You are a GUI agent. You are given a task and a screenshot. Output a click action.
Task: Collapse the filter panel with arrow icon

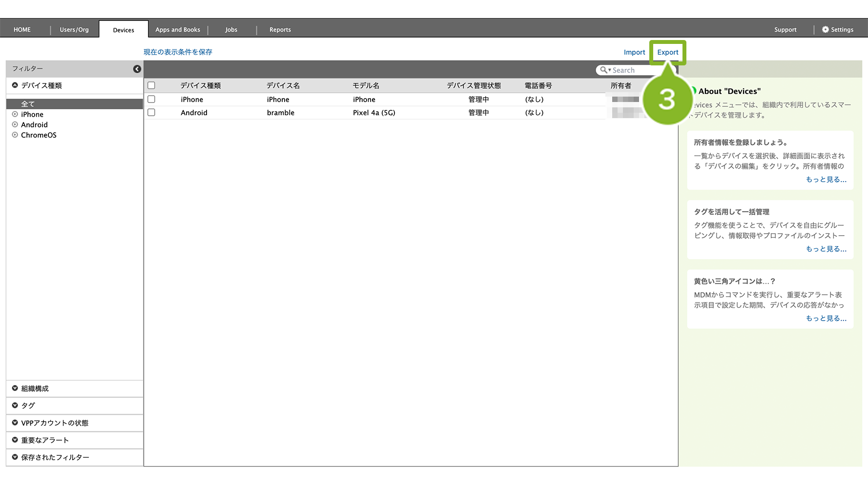point(137,69)
